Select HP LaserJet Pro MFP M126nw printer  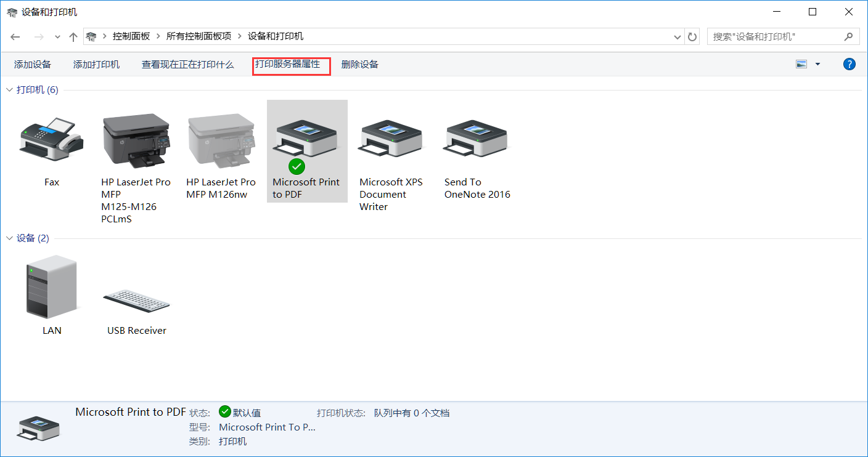coord(221,141)
